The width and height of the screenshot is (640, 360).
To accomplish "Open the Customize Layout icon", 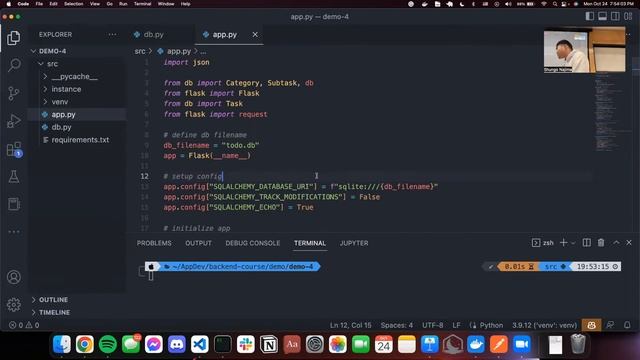I will tap(628, 16).
